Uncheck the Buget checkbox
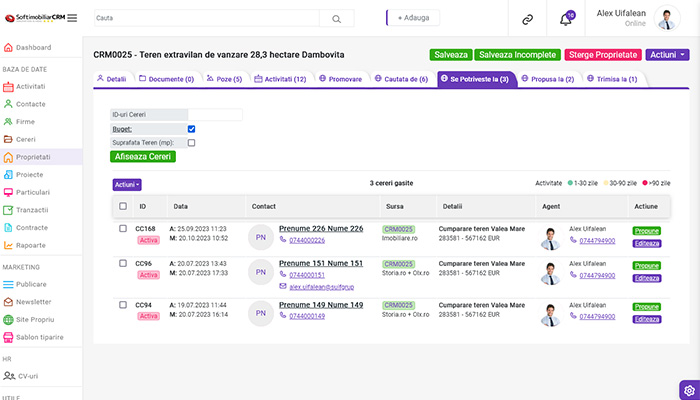Image resolution: width=700 pixels, height=400 pixels. (192, 129)
